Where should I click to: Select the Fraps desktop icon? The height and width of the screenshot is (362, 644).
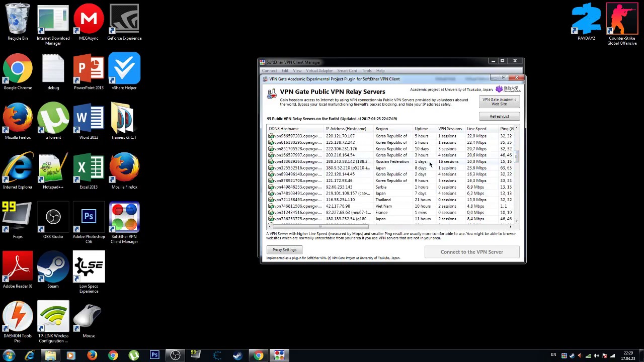[18, 220]
